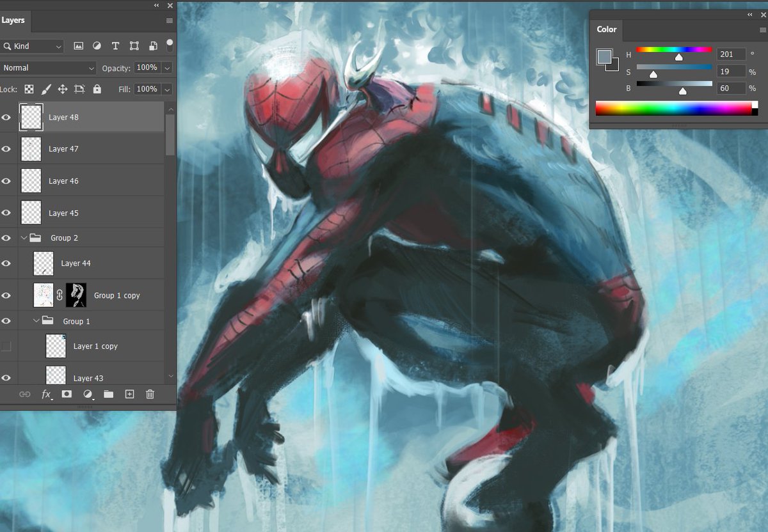The width and height of the screenshot is (768, 532).
Task: Click the Saturation value field 19
Action: click(x=732, y=71)
